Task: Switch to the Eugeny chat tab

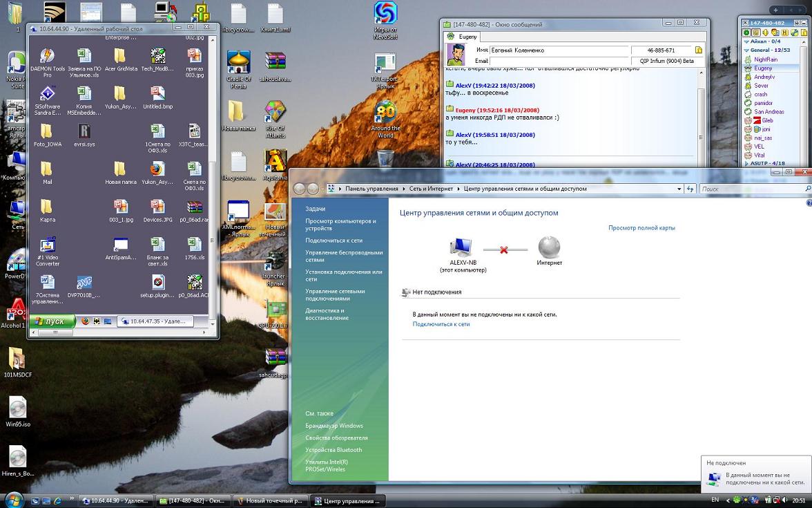Action: 462,37
